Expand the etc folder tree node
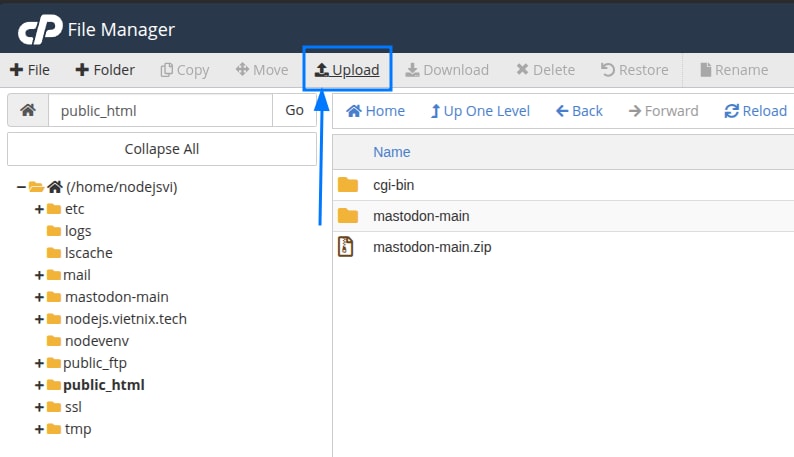Viewport: 794px width, 457px height. coord(39,209)
